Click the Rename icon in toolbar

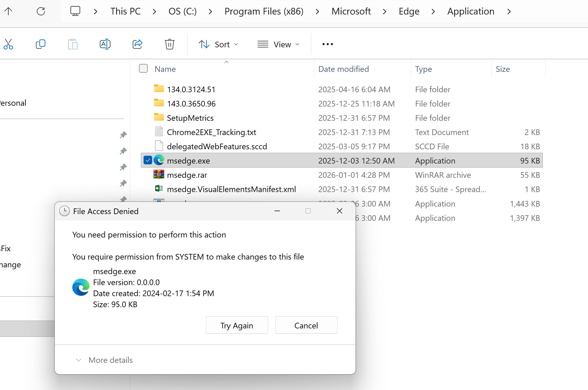(105, 44)
